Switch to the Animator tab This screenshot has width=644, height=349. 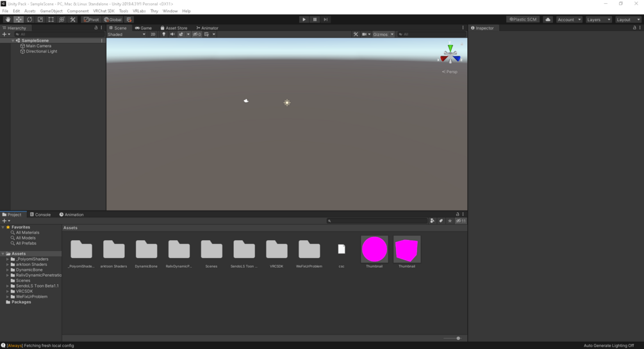pyautogui.click(x=208, y=28)
